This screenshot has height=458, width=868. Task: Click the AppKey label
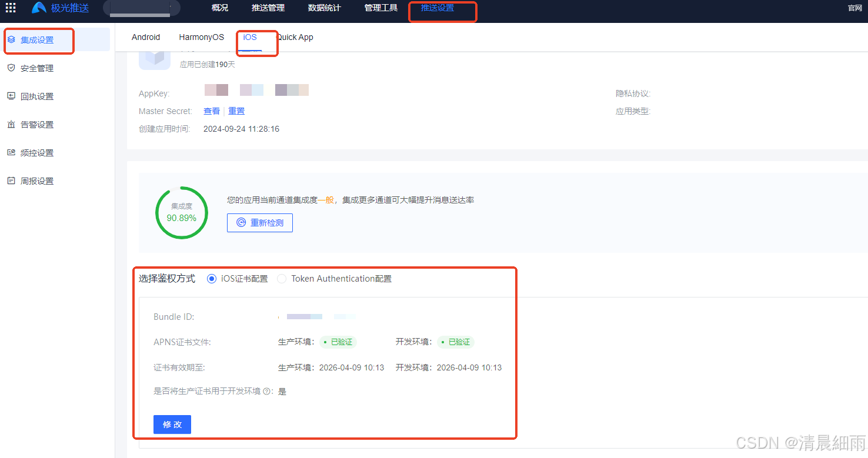pos(154,93)
